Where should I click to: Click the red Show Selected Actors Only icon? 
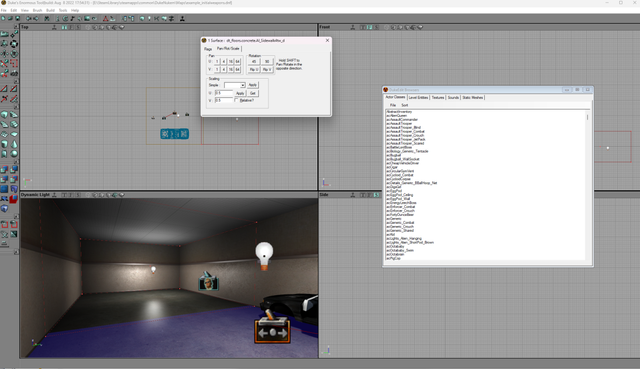[4, 224]
